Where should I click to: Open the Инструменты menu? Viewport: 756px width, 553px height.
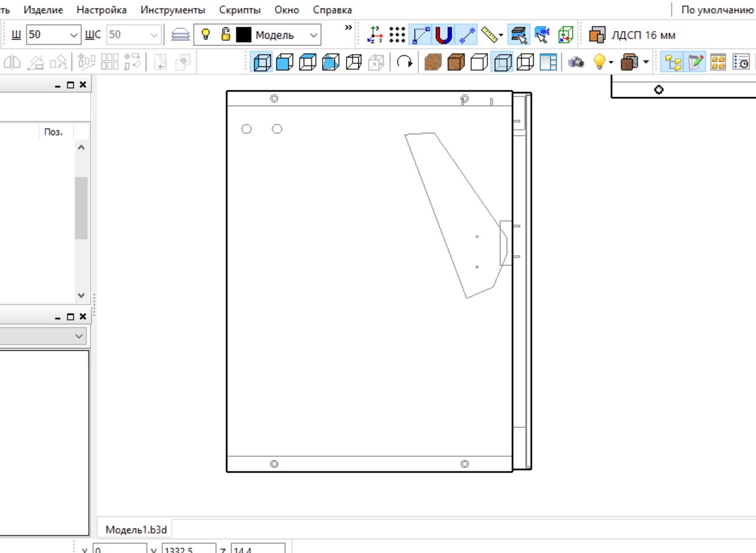point(172,10)
